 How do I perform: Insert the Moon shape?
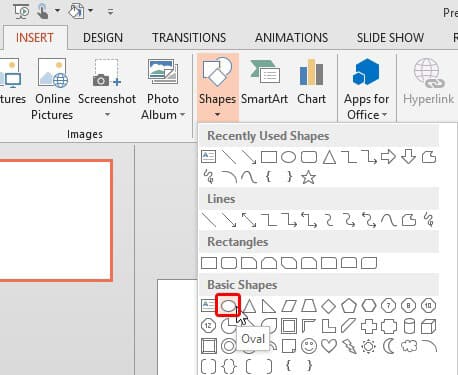pyautogui.click(x=389, y=346)
